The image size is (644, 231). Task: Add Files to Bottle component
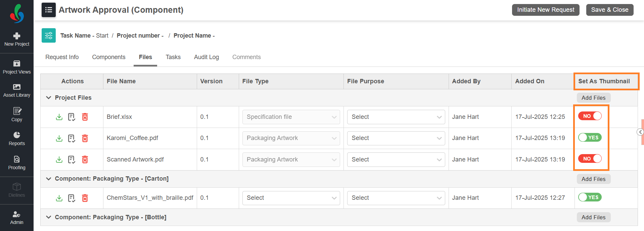click(594, 217)
